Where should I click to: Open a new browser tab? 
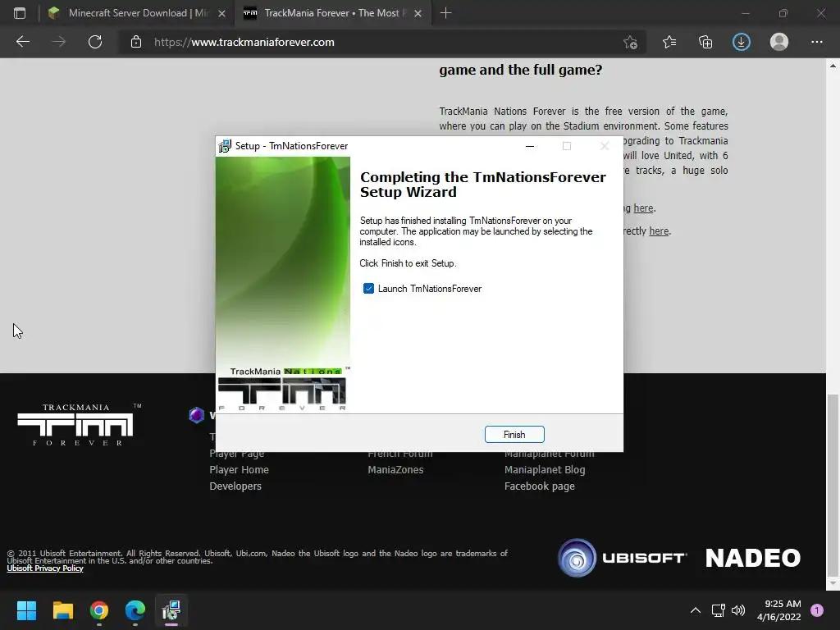445,13
